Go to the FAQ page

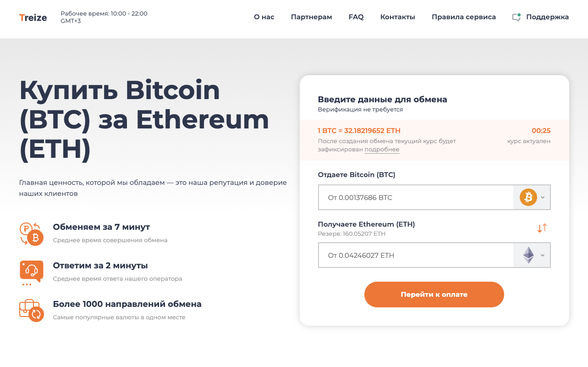coord(356,17)
